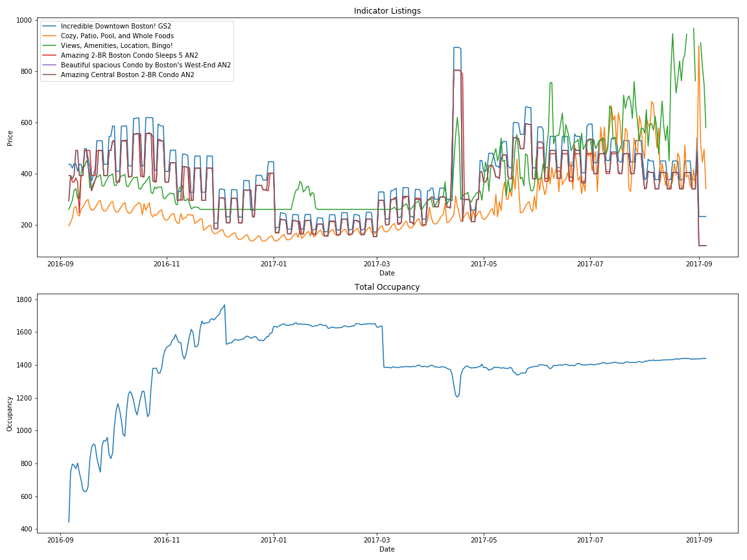Select the "Price" y-axis label
Viewport: 747px width, 560px height.
[x=11, y=137]
